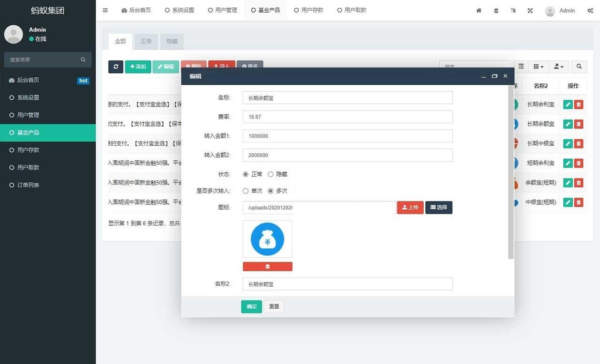Click the 确定 button to save edits
Image resolution: width=600 pixels, height=364 pixels.
coord(251,306)
